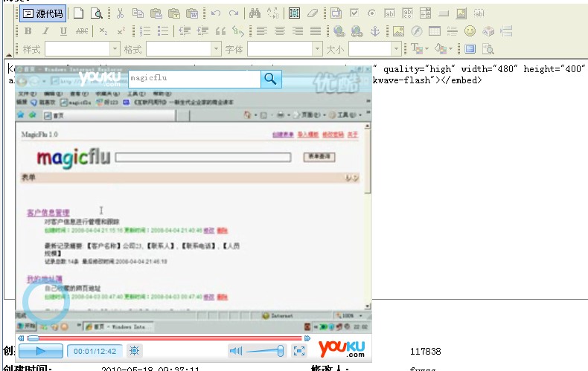Open Find with the binoculars icon
Viewport: 588px width, 371px height.
pyautogui.click(x=255, y=13)
